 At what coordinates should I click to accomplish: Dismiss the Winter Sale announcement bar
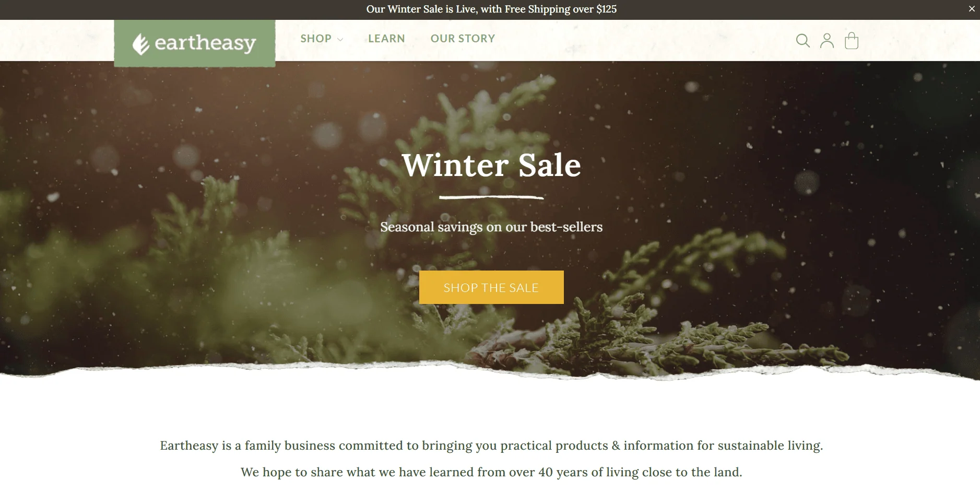coord(972,9)
